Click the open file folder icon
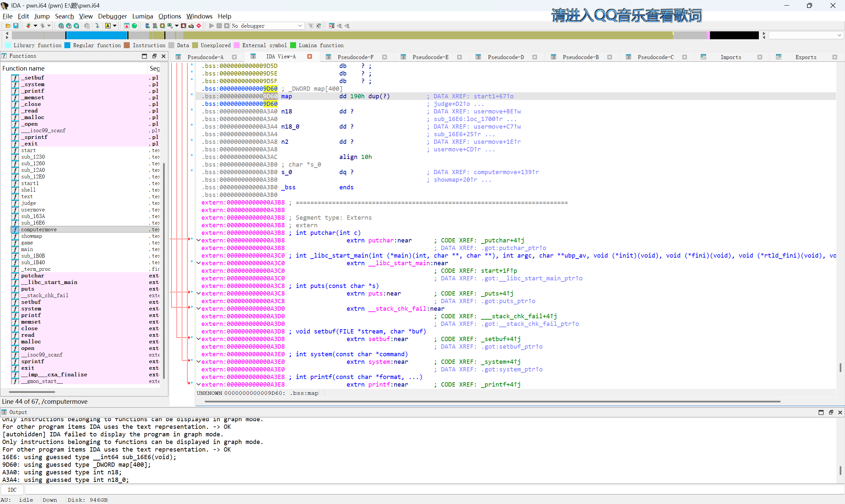Screen dimensions: 845x504 pyautogui.click(x=8, y=26)
